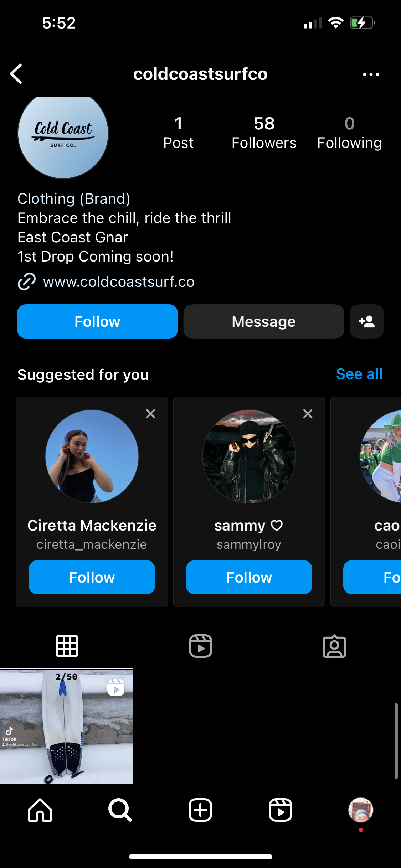View the 58 Followers list
Viewport: 401px width, 868px height.
pos(264,133)
